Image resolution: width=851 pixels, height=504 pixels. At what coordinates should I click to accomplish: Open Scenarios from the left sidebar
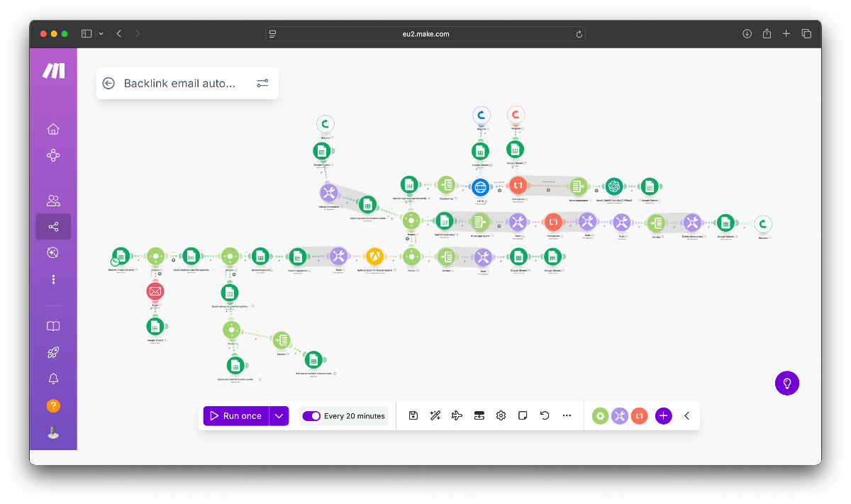[53, 227]
